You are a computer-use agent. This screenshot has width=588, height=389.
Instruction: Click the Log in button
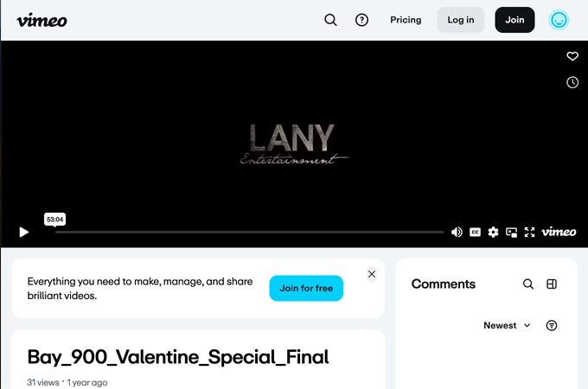click(461, 20)
